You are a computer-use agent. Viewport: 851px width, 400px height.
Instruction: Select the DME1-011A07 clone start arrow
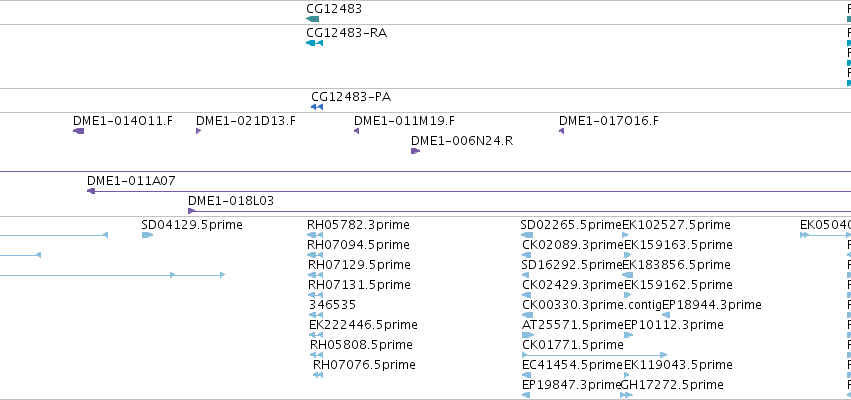pyautogui.click(x=91, y=191)
